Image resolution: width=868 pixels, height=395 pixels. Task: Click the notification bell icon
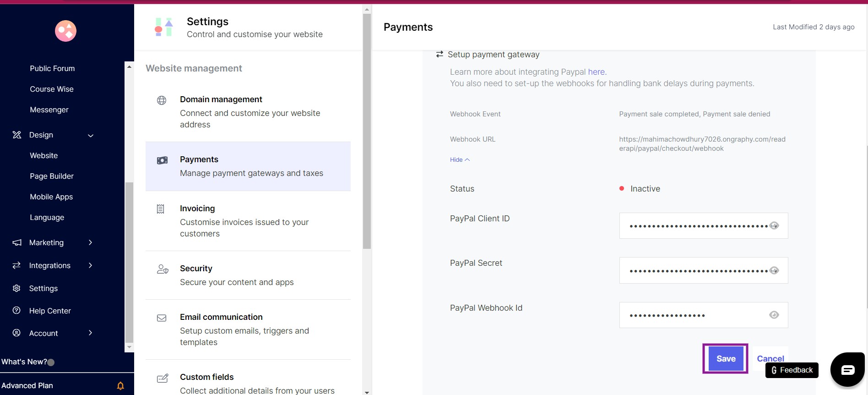(120, 386)
